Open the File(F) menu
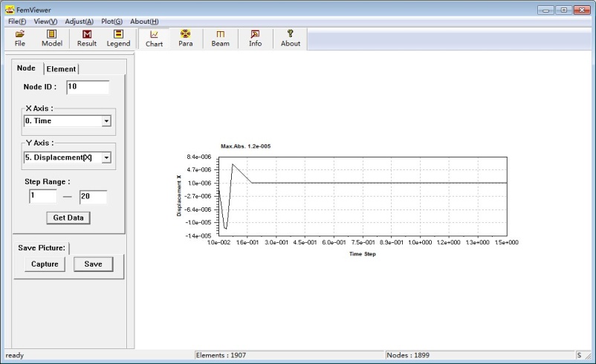 (17, 22)
